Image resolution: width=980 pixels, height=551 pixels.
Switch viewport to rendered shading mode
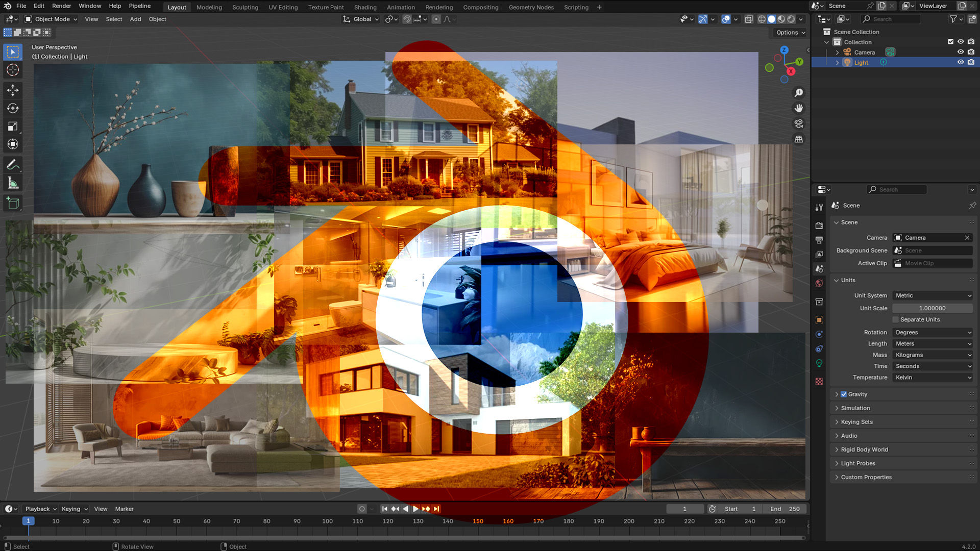click(791, 19)
